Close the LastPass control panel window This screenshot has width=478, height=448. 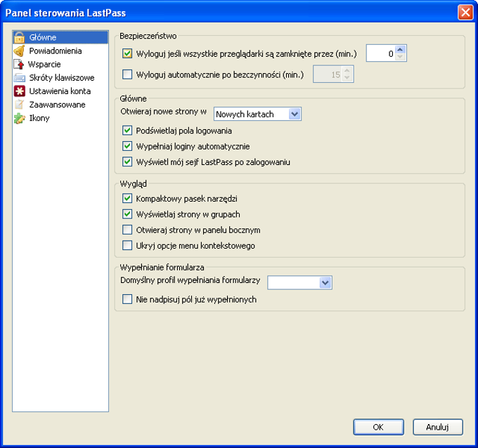pos(465,13)
